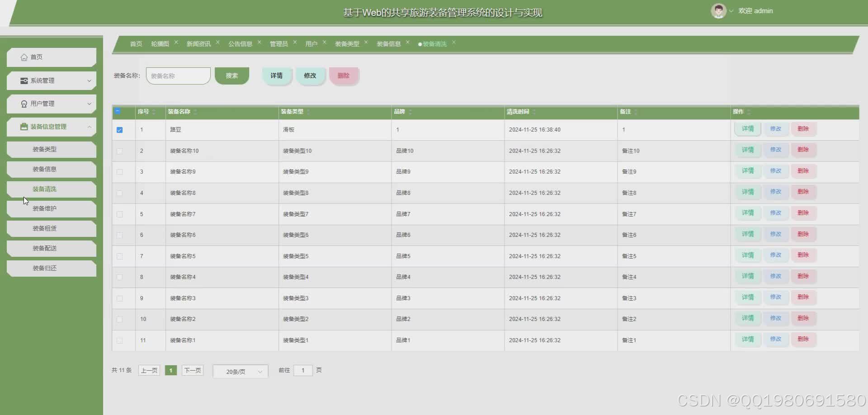Click 删除 in the 装备名称2 row

[803, 318]
